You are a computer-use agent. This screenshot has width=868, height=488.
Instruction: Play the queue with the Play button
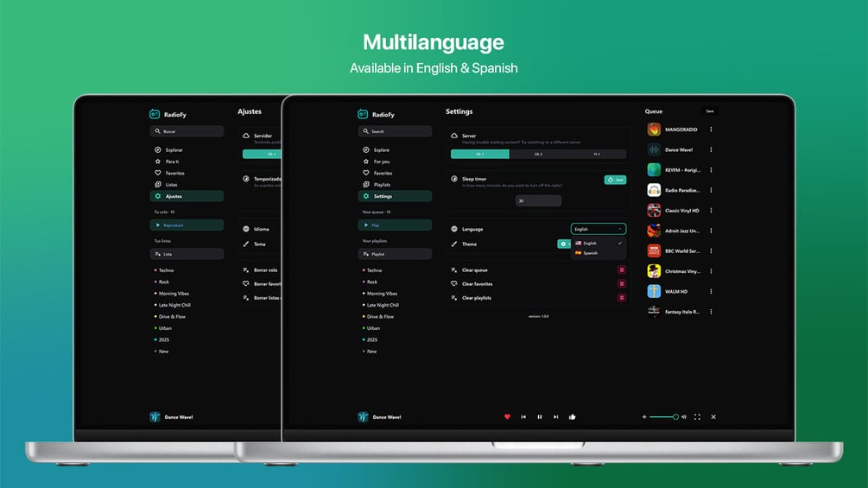pos(395,225)
